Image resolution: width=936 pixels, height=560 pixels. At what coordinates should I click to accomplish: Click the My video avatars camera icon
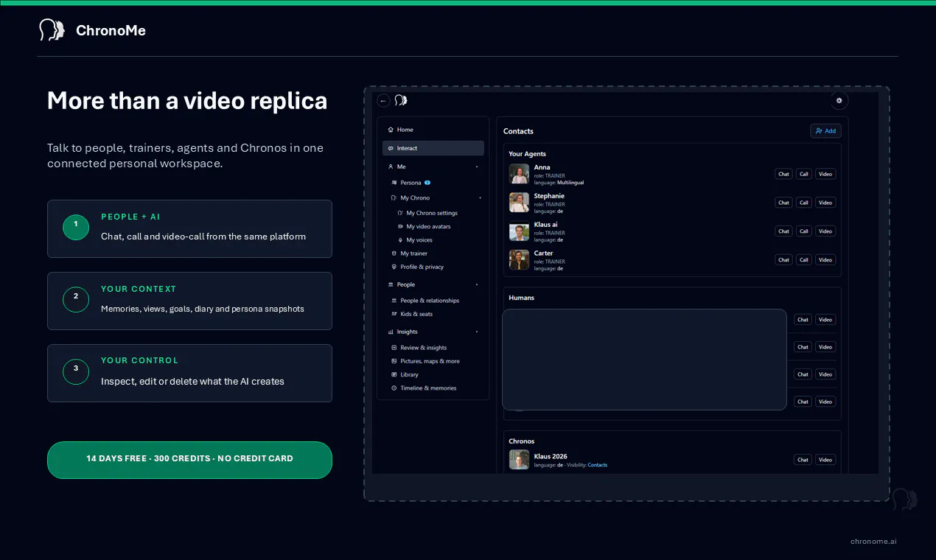pos(400,226)
